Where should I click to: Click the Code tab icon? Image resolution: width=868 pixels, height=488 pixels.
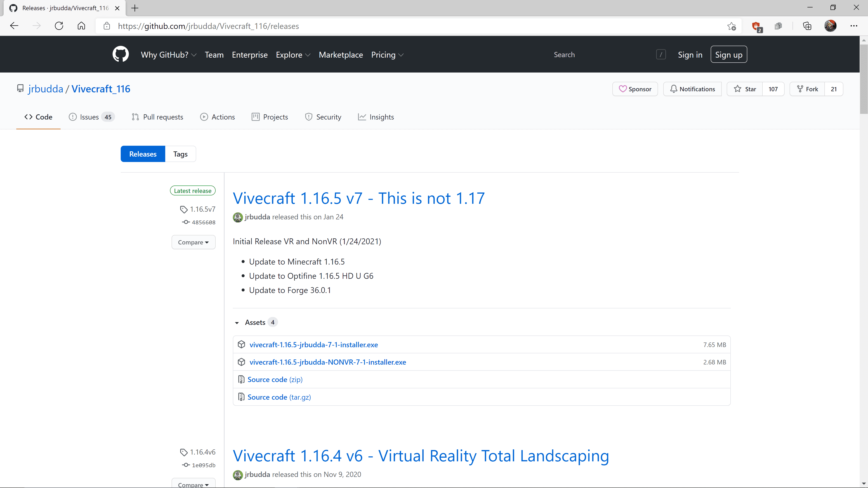coord(28,117)
